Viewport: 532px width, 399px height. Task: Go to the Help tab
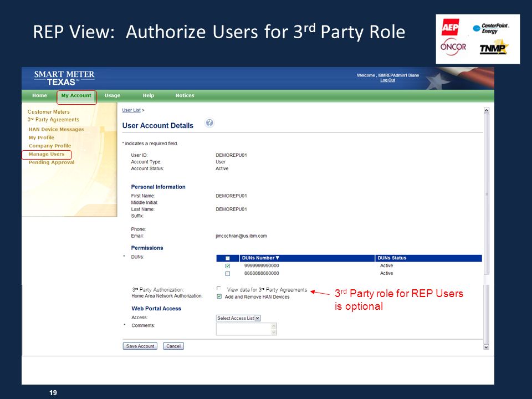pos(149,95)
